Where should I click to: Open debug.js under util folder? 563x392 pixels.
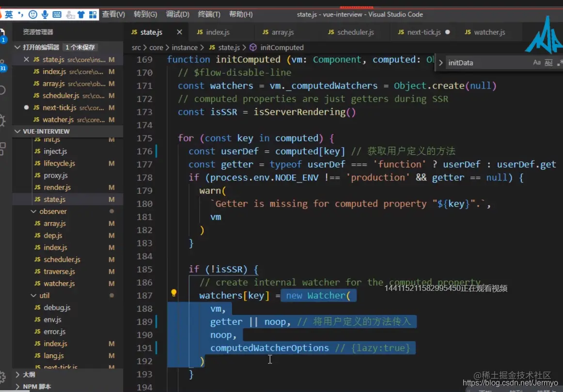(x=68, y=307)
